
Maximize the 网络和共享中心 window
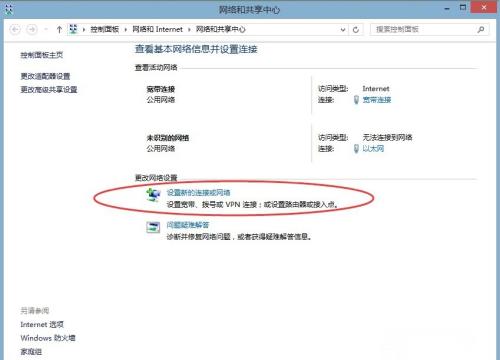pyautogui.click(x=463, y=7)
